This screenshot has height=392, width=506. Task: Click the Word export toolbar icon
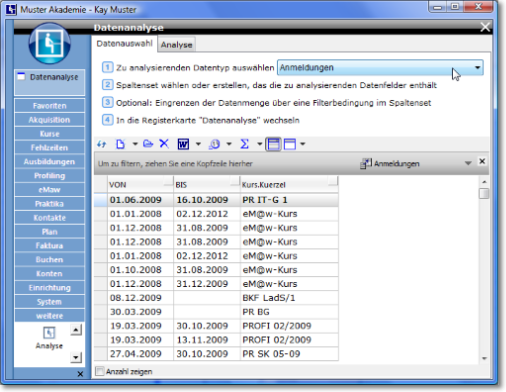(x=183, y=144)
